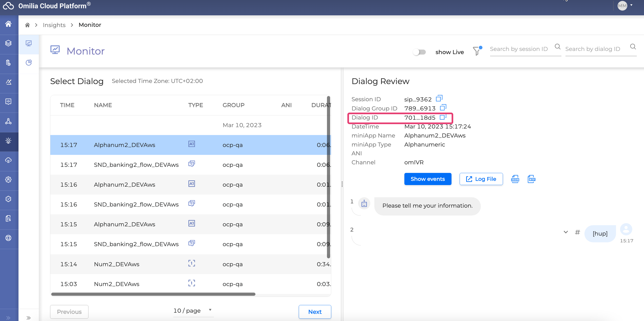
Task: Download dialog as RTF file
Action: coord(531,179)
